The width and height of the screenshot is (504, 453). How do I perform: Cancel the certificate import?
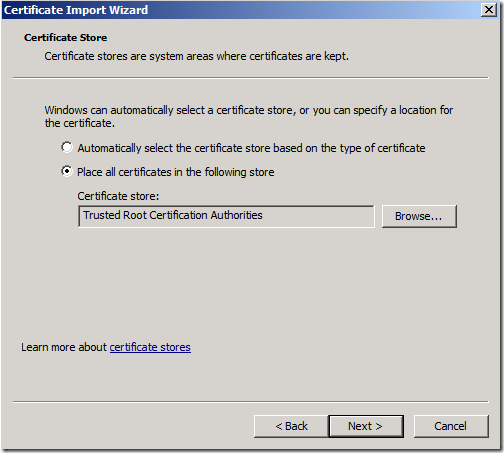(451, 426)
